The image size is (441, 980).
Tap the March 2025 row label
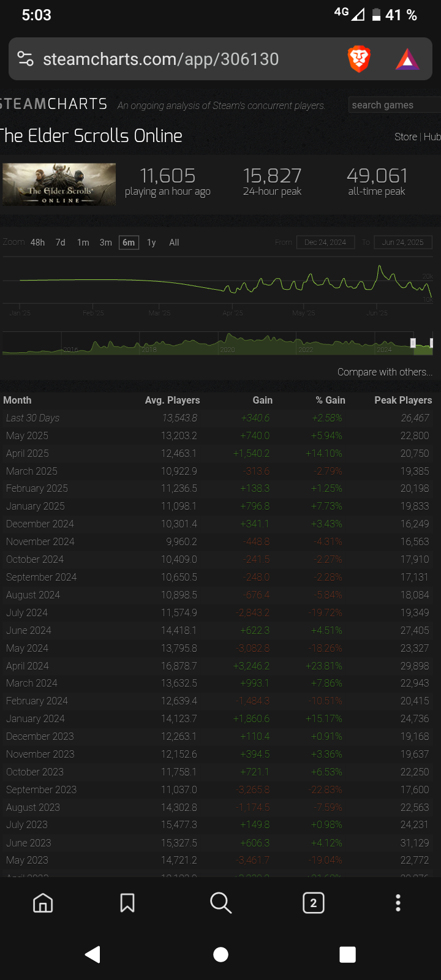click(x=32, y=471)
